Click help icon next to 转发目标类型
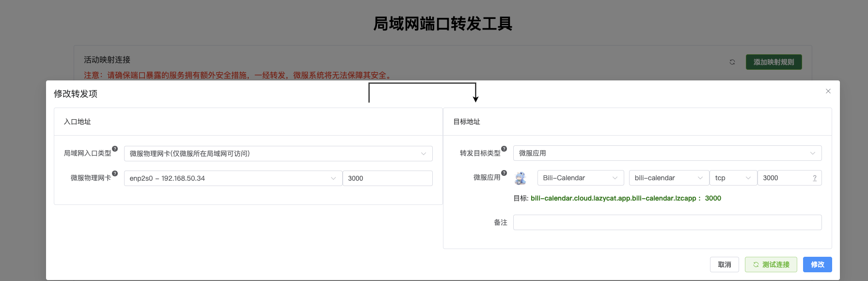Viewport: 868px width, 281px height. point(504,149)
